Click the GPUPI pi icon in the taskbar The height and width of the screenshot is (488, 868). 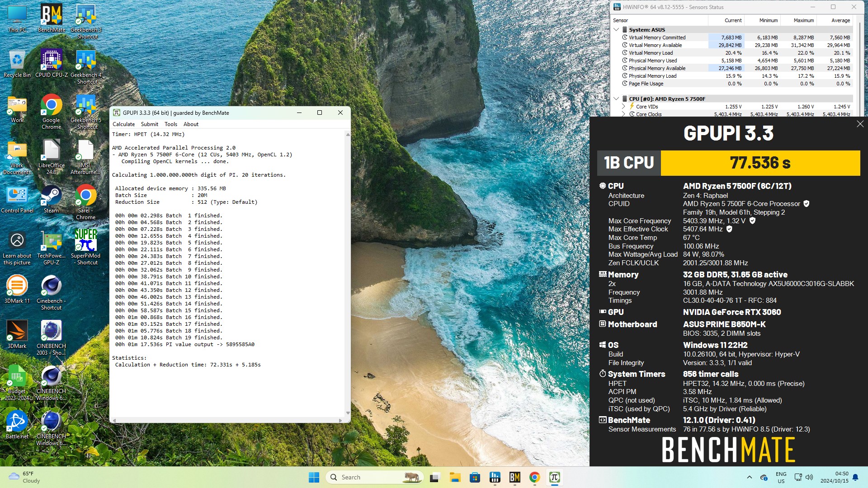coord(554,477)
